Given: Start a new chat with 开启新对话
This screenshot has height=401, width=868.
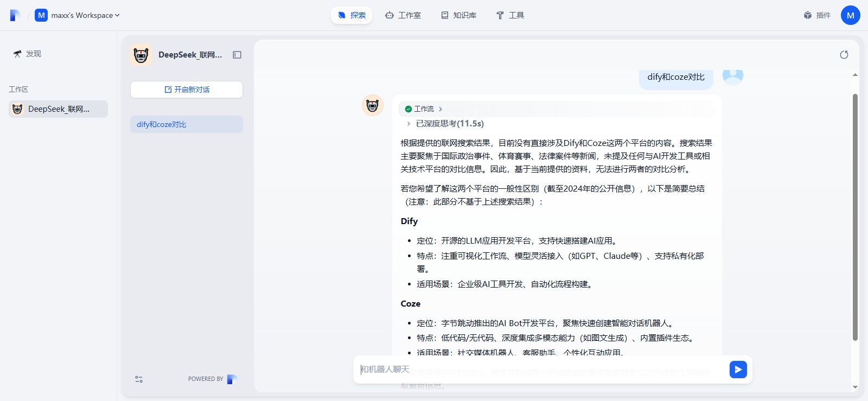Looking at the screenshot, I should [187, 90].
